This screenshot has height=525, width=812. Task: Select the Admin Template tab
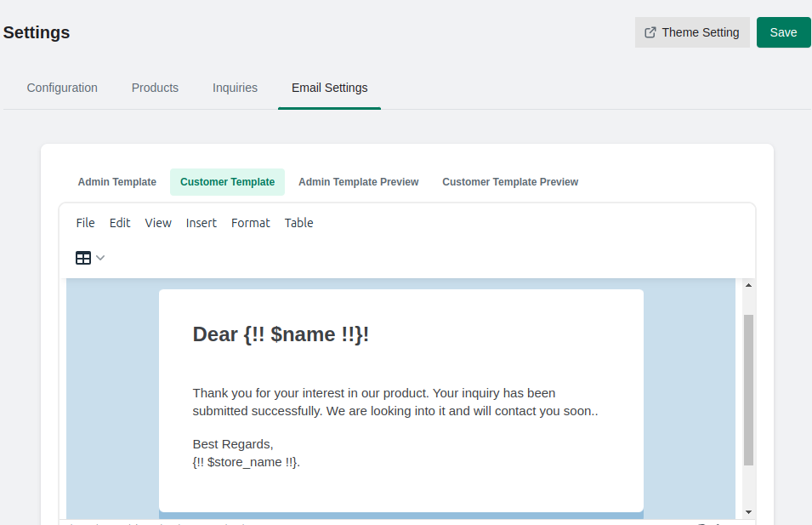pyautogui.click(x=117, y=182)
